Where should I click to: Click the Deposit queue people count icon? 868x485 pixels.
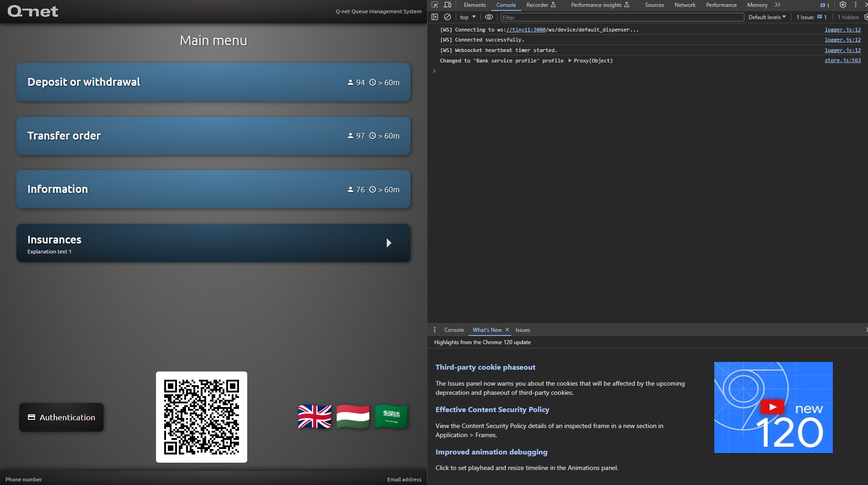click(350, 83)
